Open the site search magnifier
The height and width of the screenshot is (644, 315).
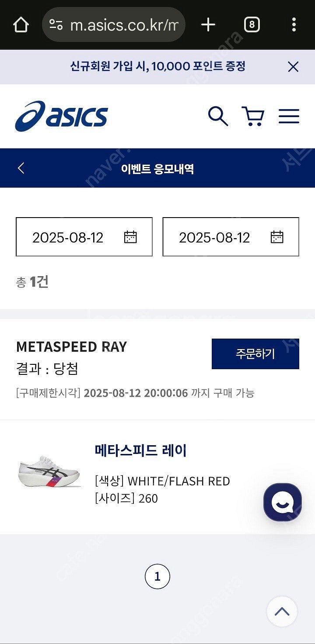(217, 116)
